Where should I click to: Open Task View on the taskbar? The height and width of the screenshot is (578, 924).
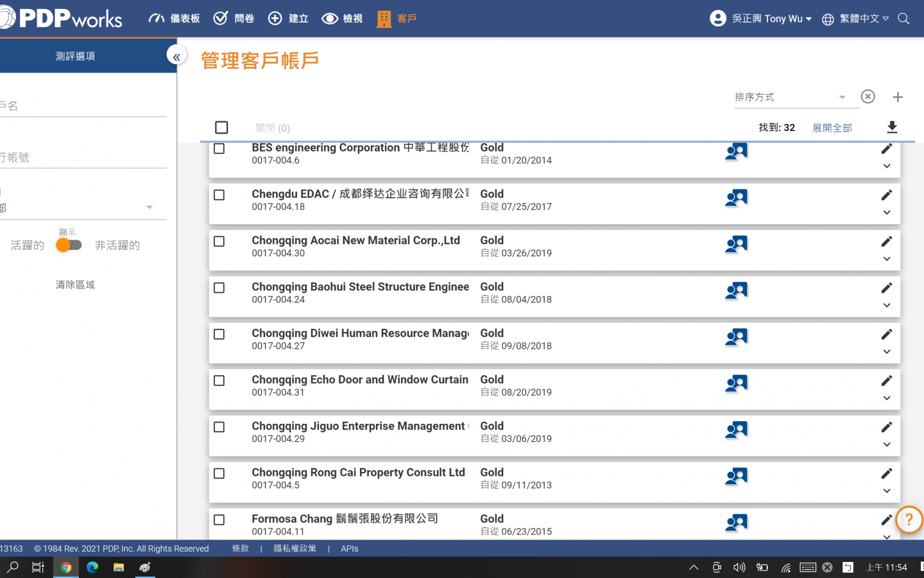pos(38,567)
